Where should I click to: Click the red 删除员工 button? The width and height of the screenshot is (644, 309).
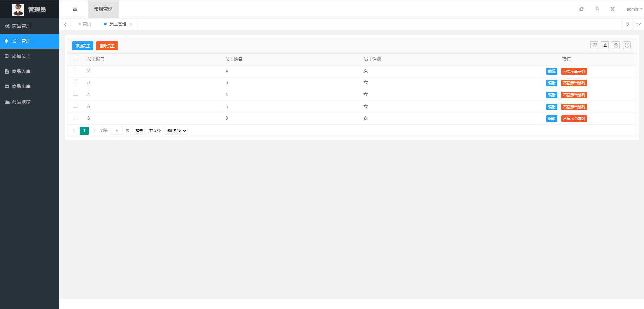tap(107, 46)
